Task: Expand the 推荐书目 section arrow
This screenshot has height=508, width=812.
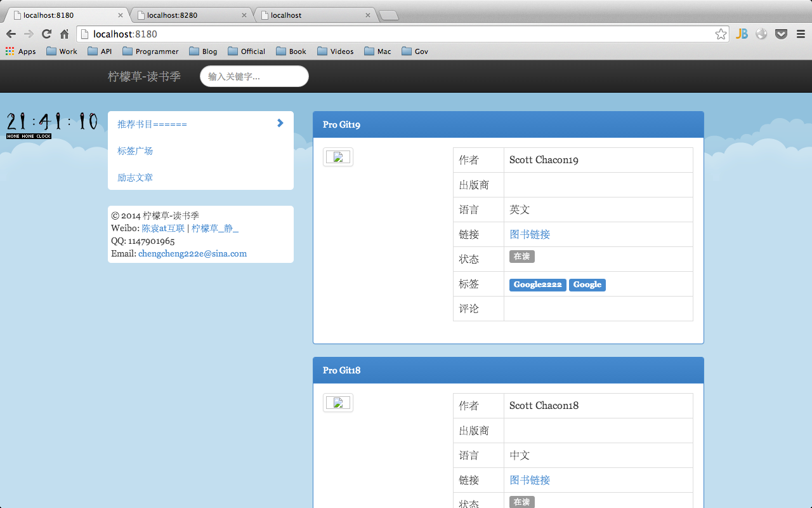Action: (280, 123)
